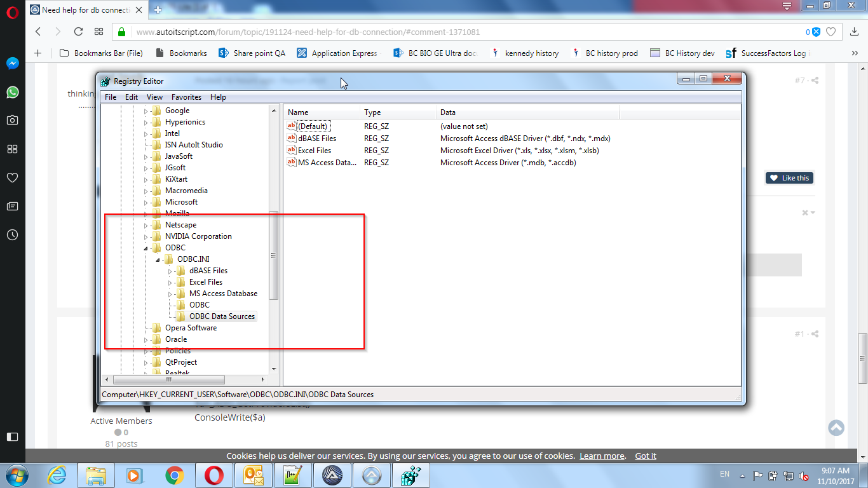Screen dimensions: 868x488
Task: Open the Share point QA bookmark
Action: click(252, 53)
